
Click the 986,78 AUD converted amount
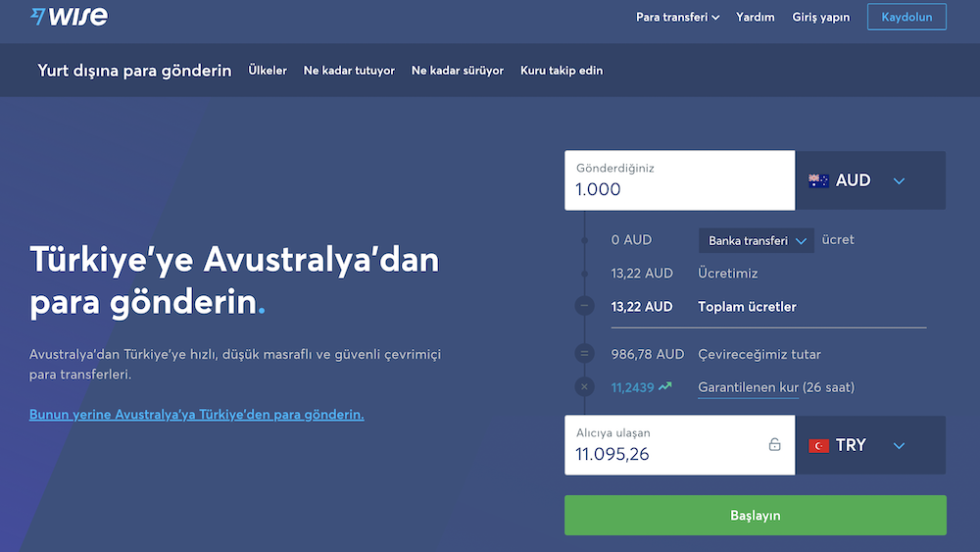pyautogui.click(x=648, y=354)
